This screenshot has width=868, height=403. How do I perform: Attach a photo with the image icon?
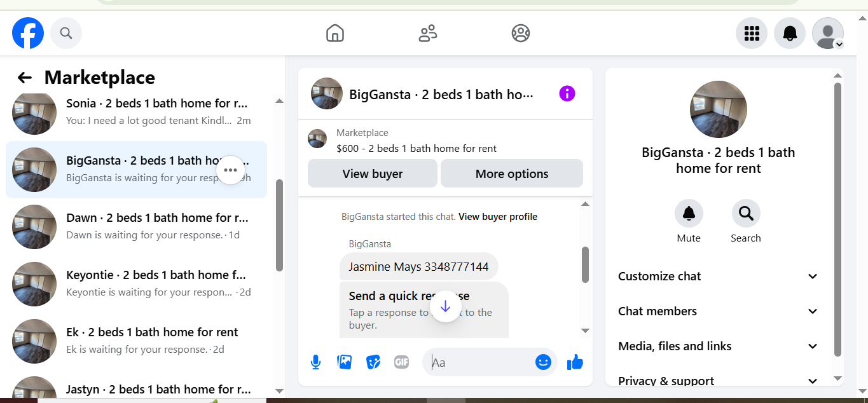[344, 362]
